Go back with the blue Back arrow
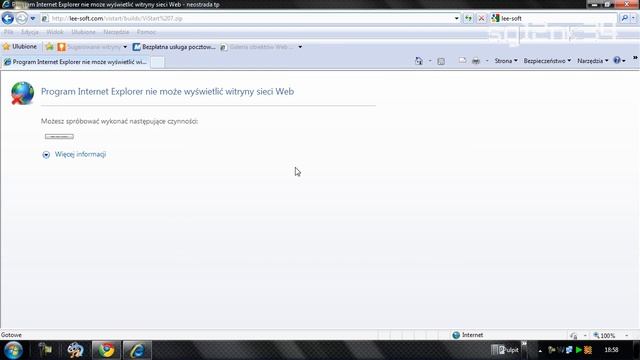 8,18
